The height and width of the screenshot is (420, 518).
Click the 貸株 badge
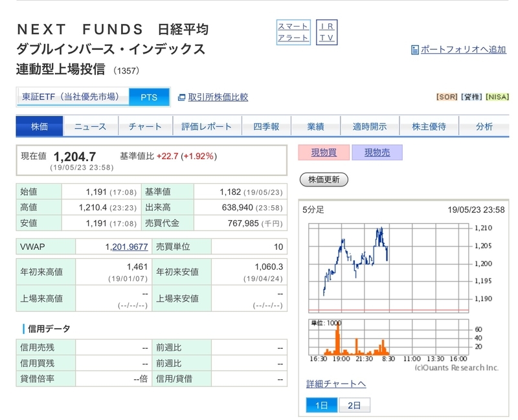point(471,96)
